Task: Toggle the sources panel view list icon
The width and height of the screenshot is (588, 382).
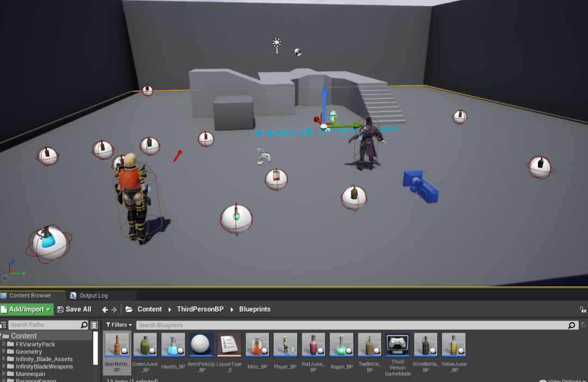Action: (x=94, y=325)
